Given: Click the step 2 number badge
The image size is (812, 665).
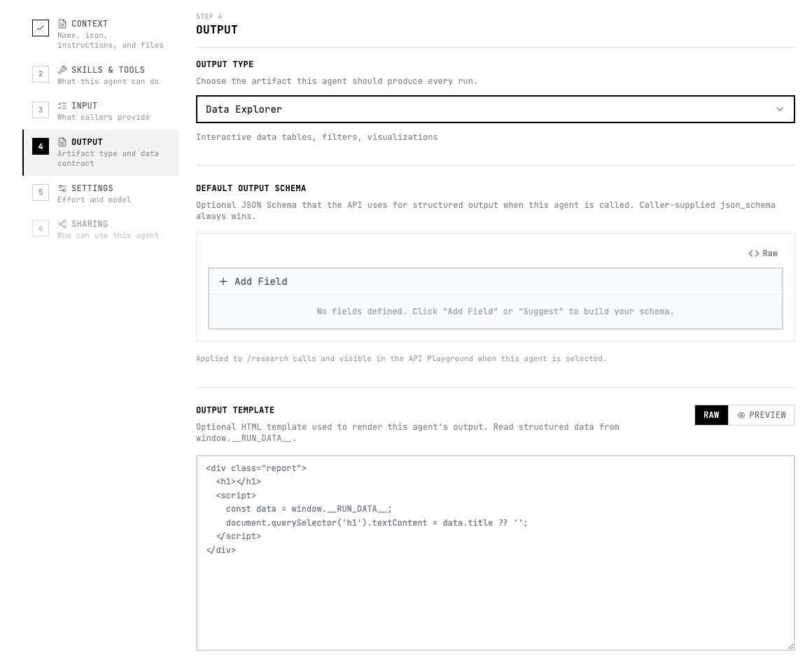Looking at the screenshot, I should pyautogui.click(x=41, y=74).
